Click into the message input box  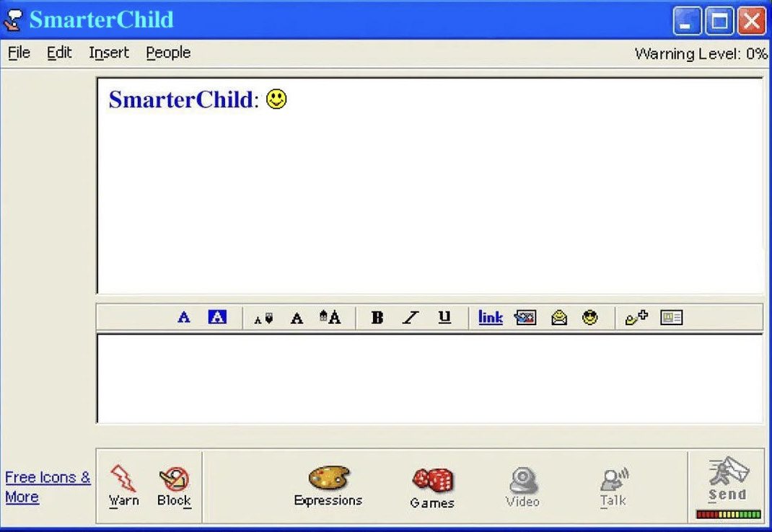[430, 378]
